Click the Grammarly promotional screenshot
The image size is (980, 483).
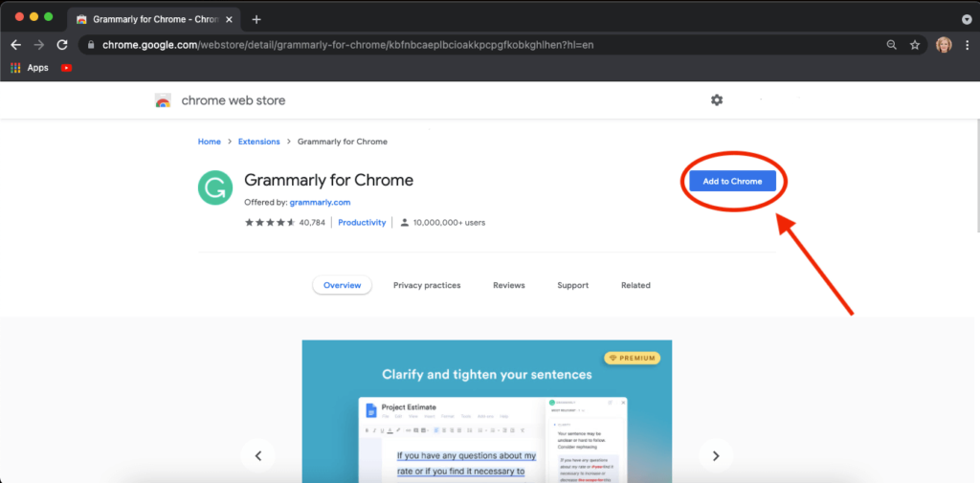[x=487, y=411]
